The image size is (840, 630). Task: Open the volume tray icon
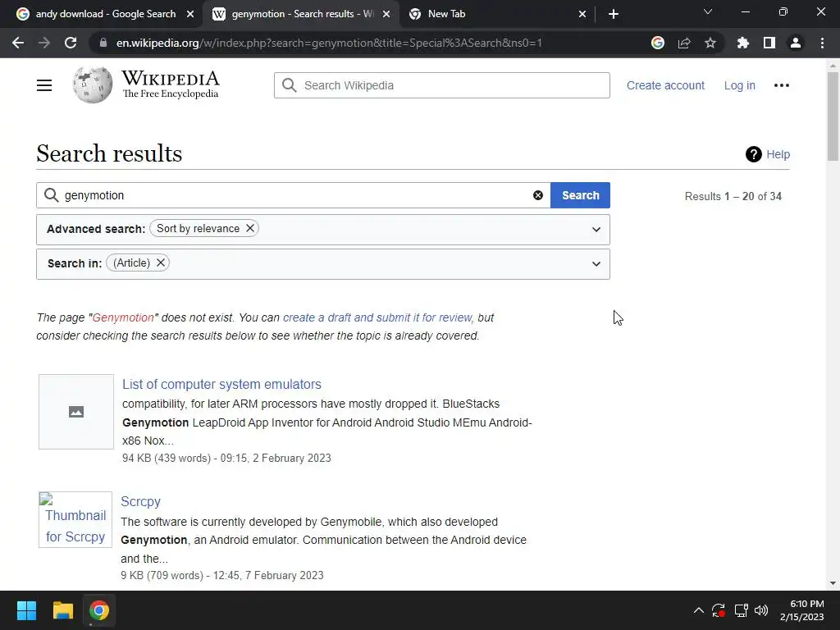pyautogui.click(x=760, y=610)
